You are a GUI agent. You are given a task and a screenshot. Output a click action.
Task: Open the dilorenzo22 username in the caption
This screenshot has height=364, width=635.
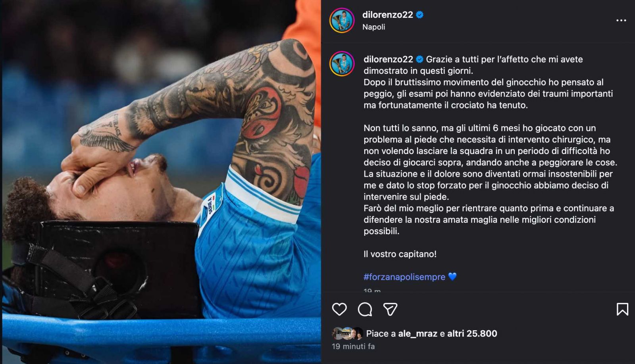388,59
